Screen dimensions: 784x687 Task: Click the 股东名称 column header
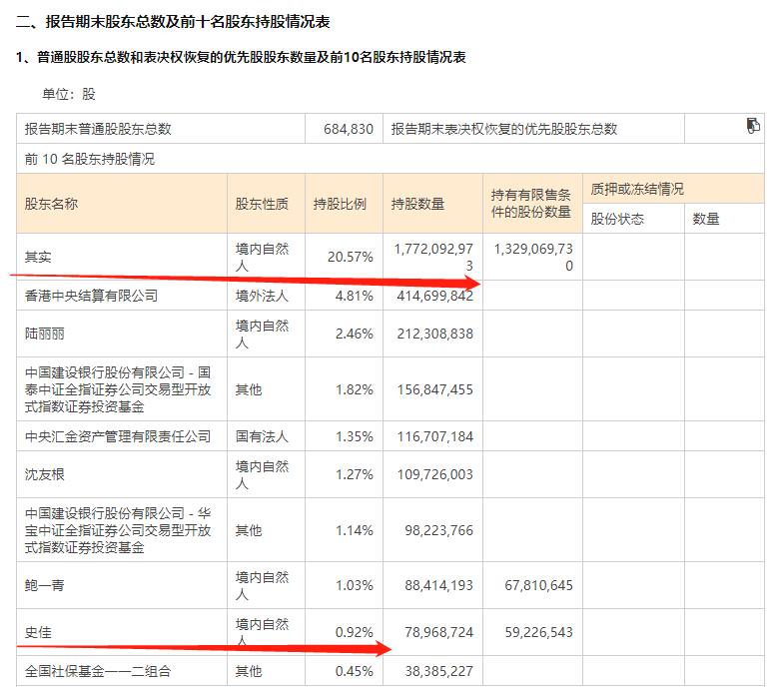(x=51, y=204)
